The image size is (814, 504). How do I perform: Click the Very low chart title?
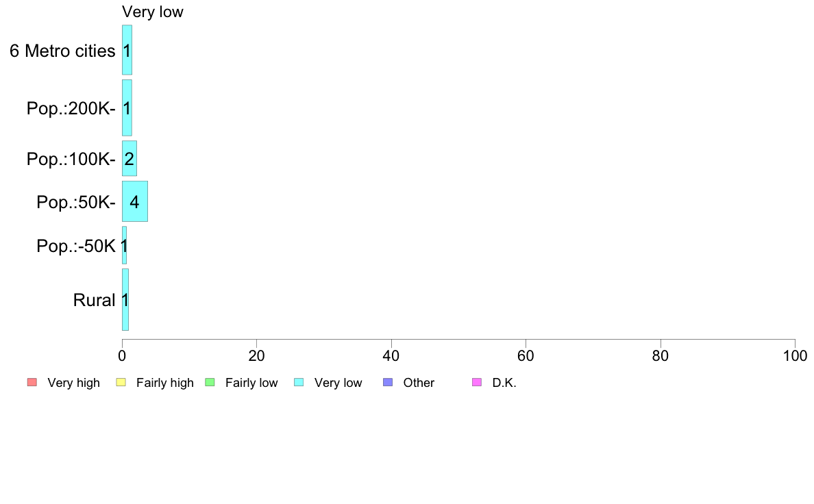153,12
